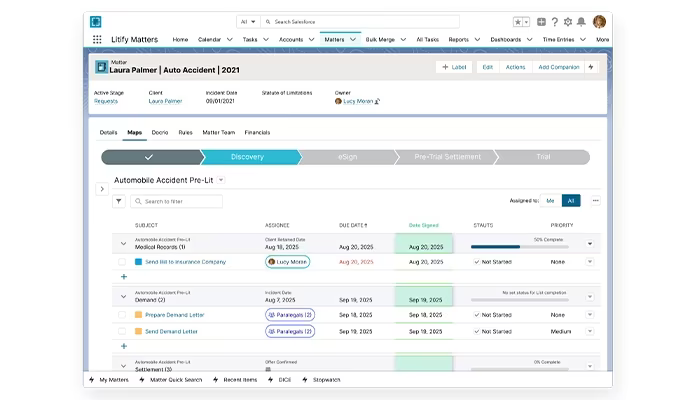
Task: Open the Calendar nav dropdown arrow
Action: tap(229, 39)
